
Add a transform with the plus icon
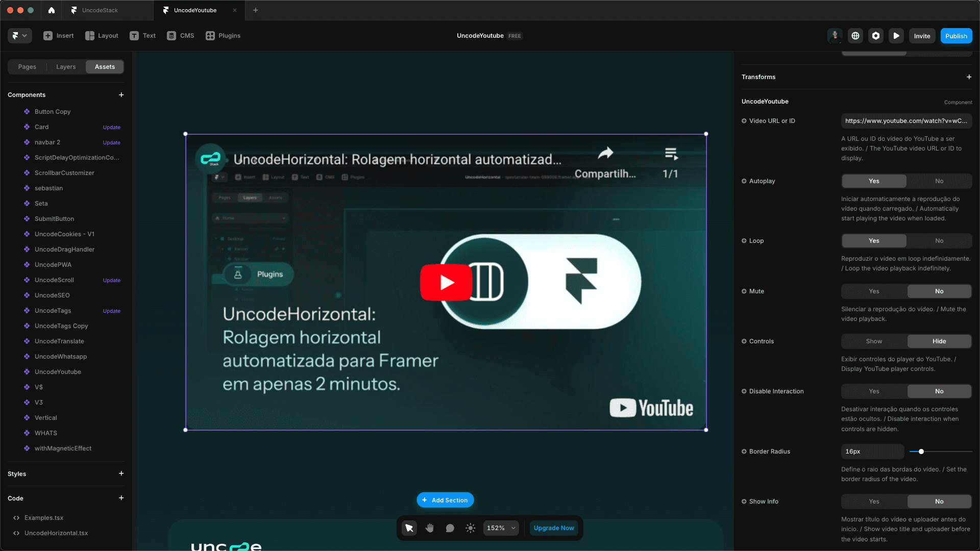point(969,77)
